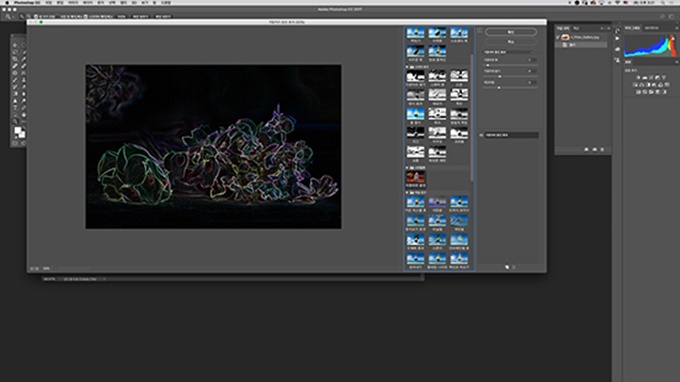Click the default colors icon

coord(16,137)
